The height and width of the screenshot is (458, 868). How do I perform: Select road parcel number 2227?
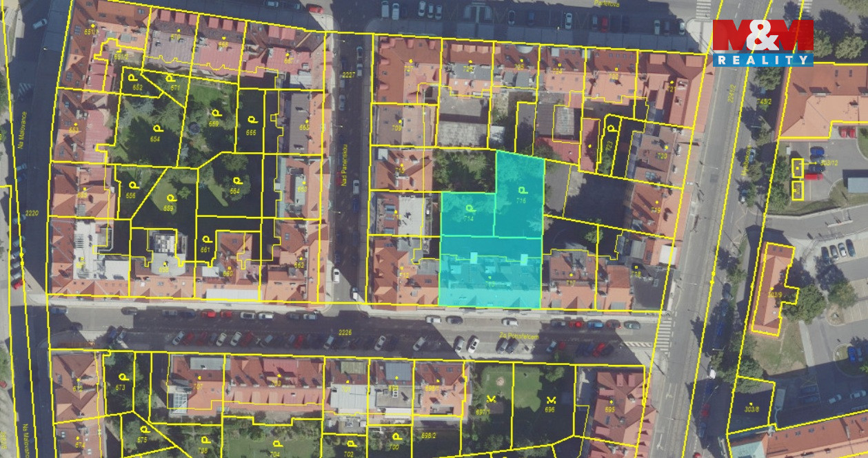350,75
